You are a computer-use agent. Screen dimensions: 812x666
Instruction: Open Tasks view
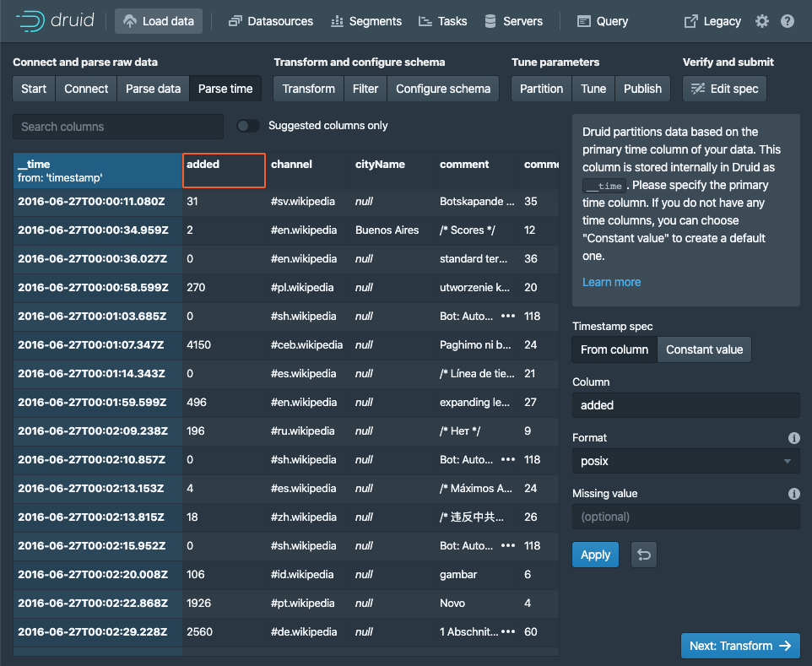[x=443, y=21]
